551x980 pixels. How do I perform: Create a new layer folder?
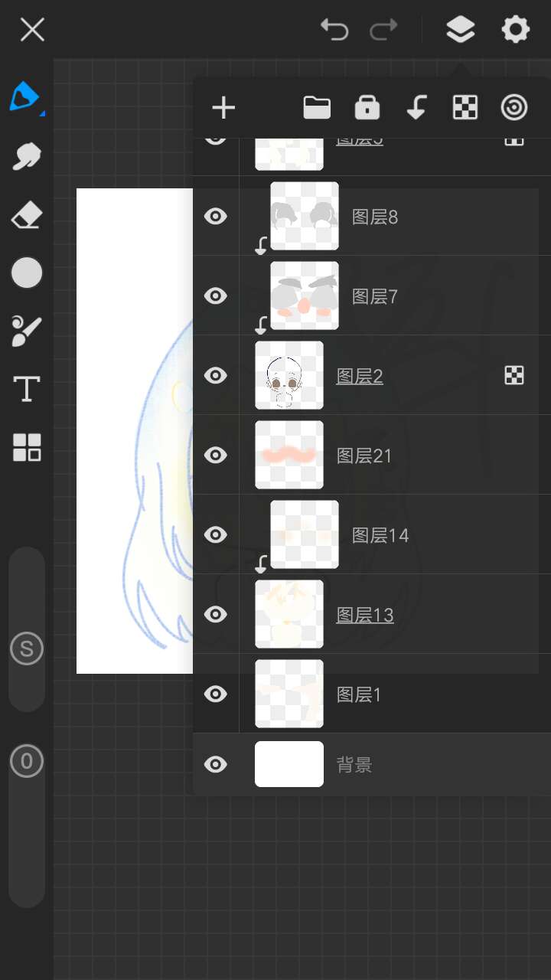pyautogui.click(x=317, y=108)
